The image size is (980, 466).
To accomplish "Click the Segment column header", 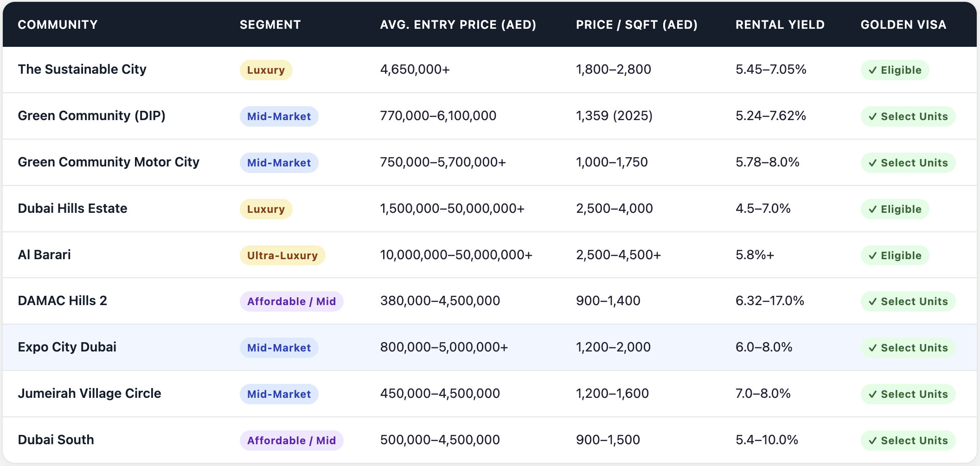I will click(270, 25).
